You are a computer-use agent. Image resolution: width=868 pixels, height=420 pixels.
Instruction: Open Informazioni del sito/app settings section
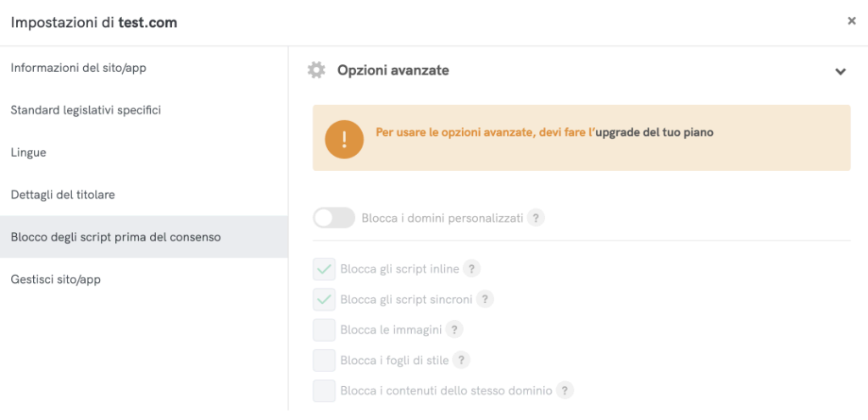pyautogui.click(x=79, y=68)
